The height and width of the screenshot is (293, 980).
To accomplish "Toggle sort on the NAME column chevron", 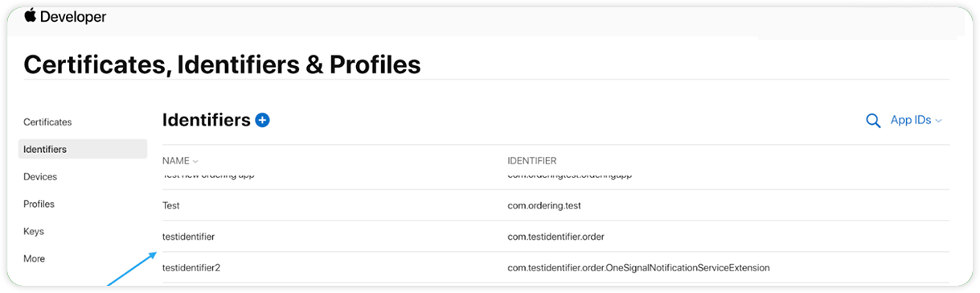I will 195,161.
